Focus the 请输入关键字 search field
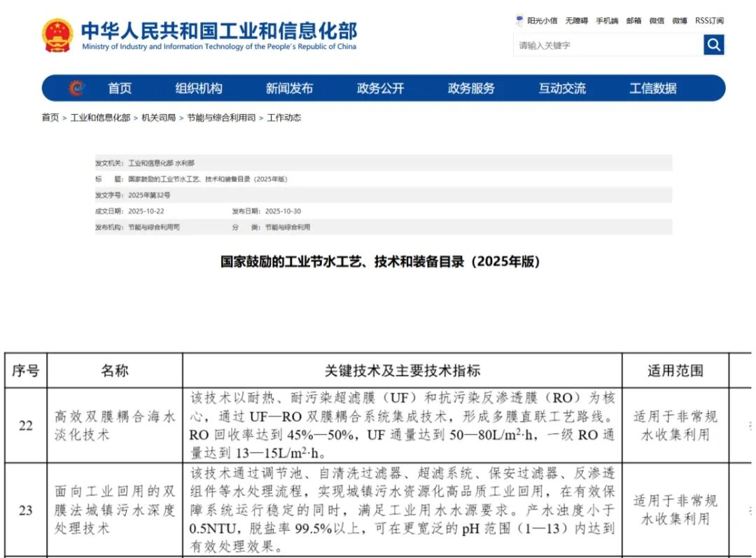The width and height of the screenshot is (756, 558). pos(608,46)
